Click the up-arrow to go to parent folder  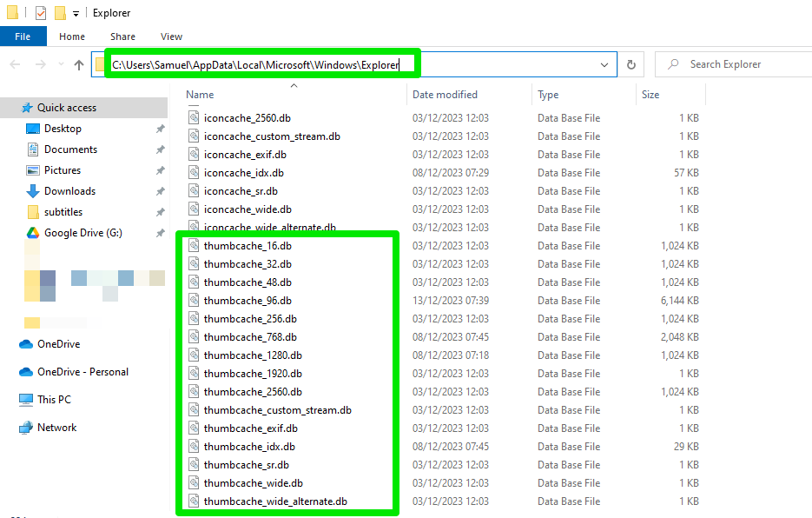click(x=77, y=63)
